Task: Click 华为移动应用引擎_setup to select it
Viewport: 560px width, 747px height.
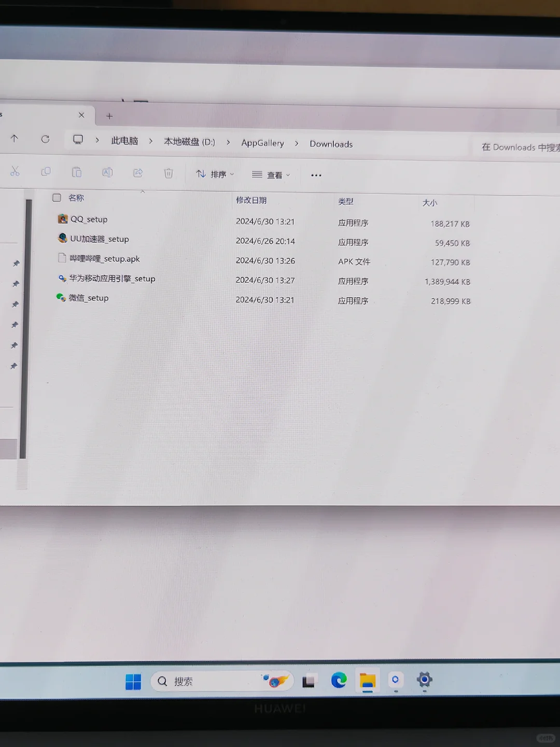Action: pos(111,279)
